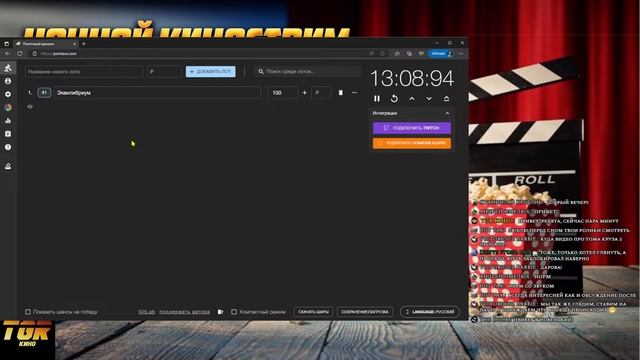
Task: Open browser tab actions menu icon
Action: coord(7,44)
